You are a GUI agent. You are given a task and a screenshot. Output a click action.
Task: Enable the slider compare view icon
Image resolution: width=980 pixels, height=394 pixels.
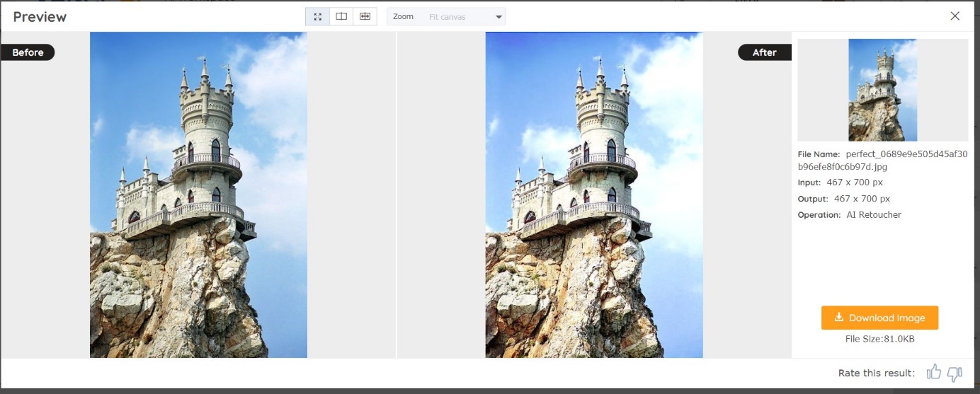(365, 16)
